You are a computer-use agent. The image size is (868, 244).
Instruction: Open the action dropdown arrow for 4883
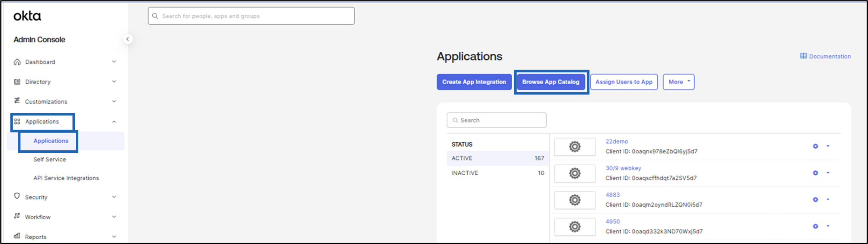[828, 199]
